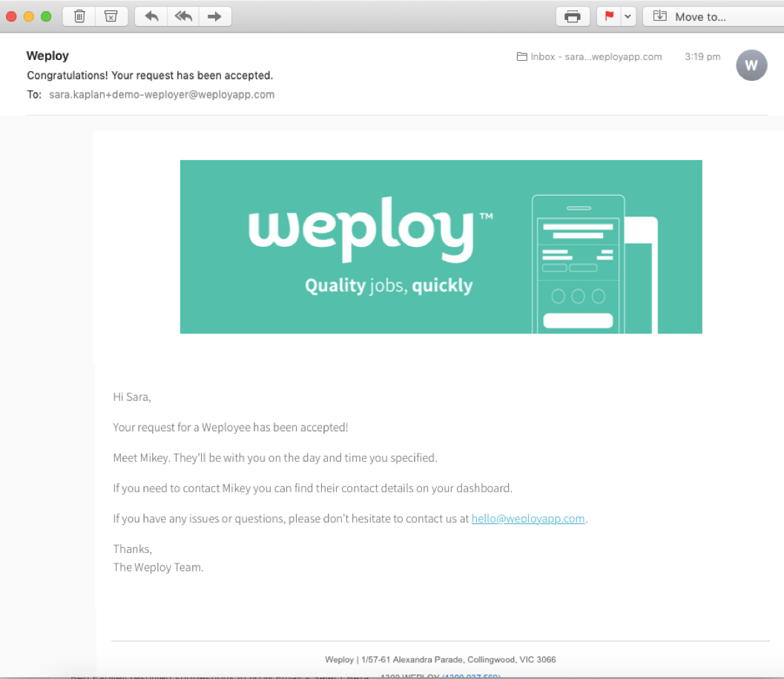
Task: Click the recipient address sara.kaplan+demo-weployer@weployapp.com
Action: coord(162,94)
